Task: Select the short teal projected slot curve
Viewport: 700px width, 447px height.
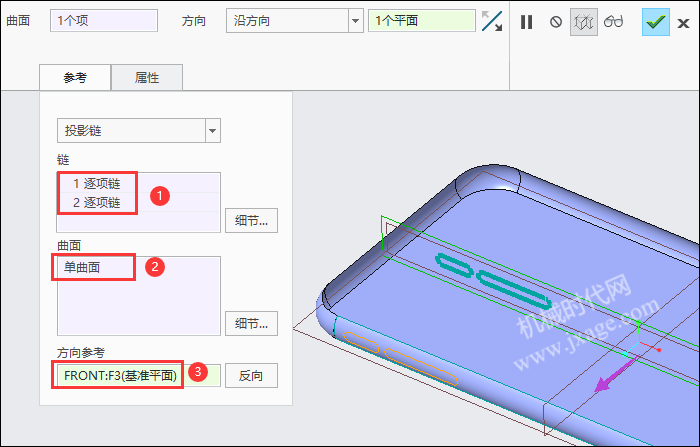Action: [x=454, y=265]
